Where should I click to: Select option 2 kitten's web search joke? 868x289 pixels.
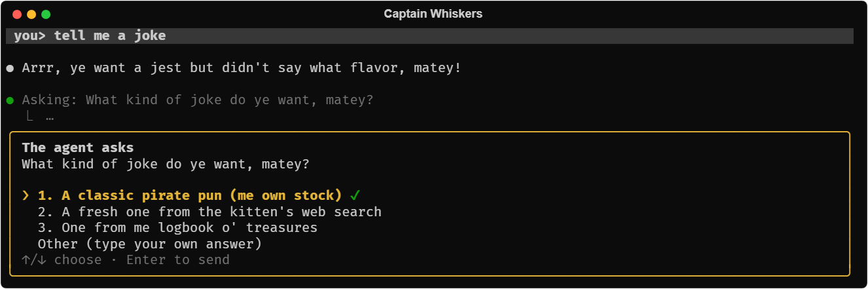[x=209, y=212]
